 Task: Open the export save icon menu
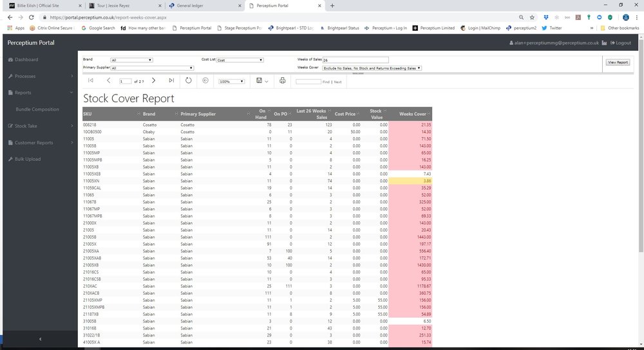(260, 81)
